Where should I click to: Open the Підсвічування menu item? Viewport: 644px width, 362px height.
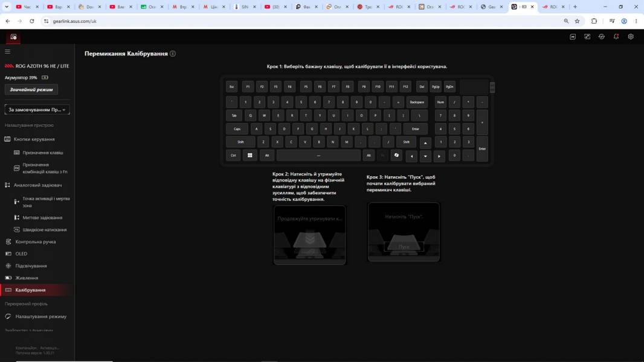pos(31,265)
